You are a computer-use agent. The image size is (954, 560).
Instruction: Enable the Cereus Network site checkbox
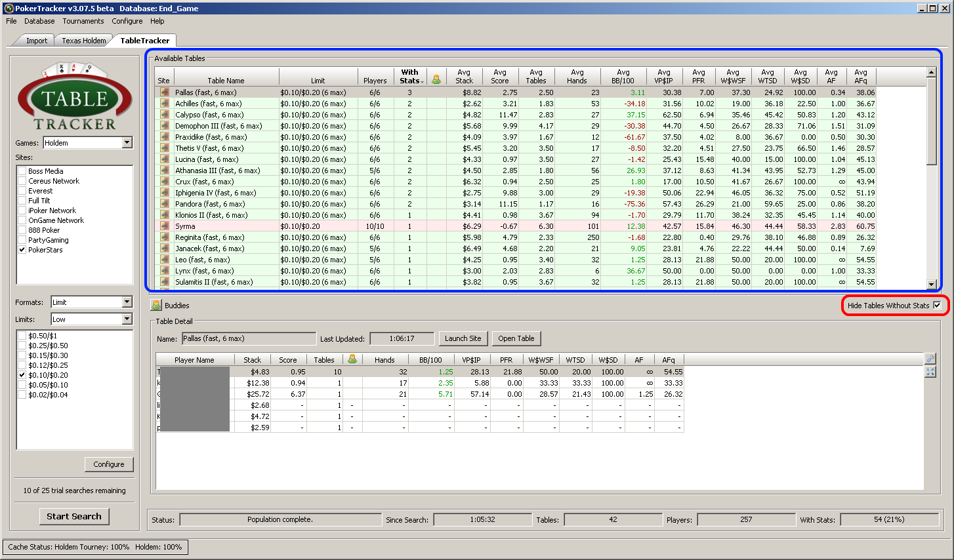click(22, 181)
